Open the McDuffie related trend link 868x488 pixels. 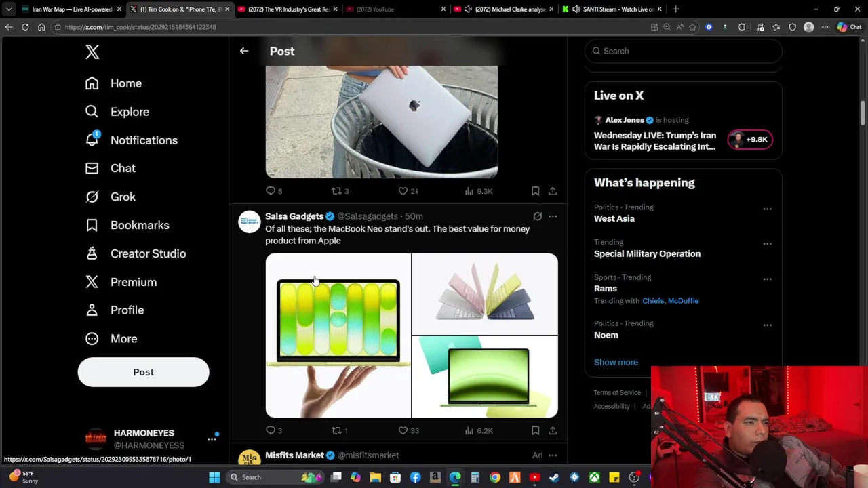click(x=683, y=301)
